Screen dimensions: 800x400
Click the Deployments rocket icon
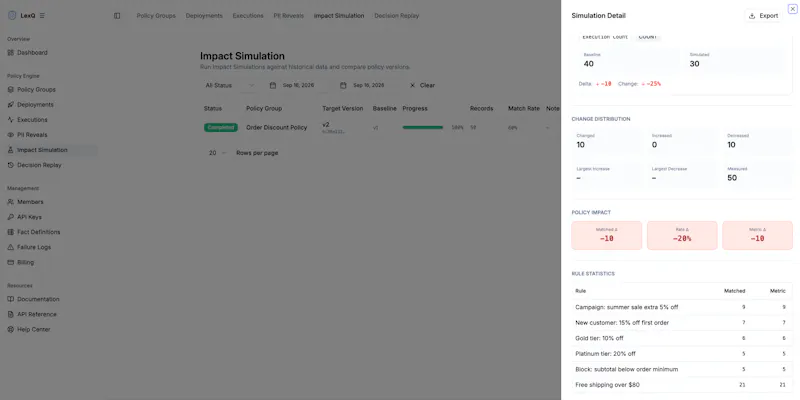11,105
